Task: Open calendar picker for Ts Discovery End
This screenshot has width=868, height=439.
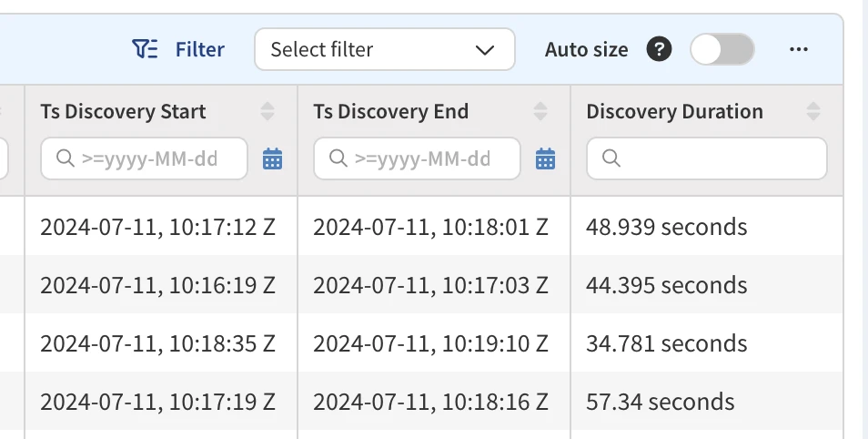Action: point(545,159)
